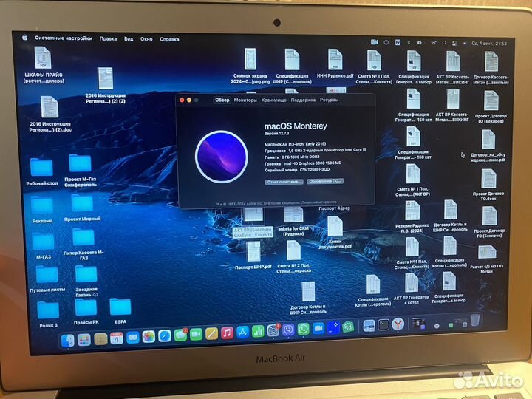The width and height of the screenshot is (532, 399).
Task: Select the Паспорт ШНР.pdf file
Action: [x=253, y=255]
